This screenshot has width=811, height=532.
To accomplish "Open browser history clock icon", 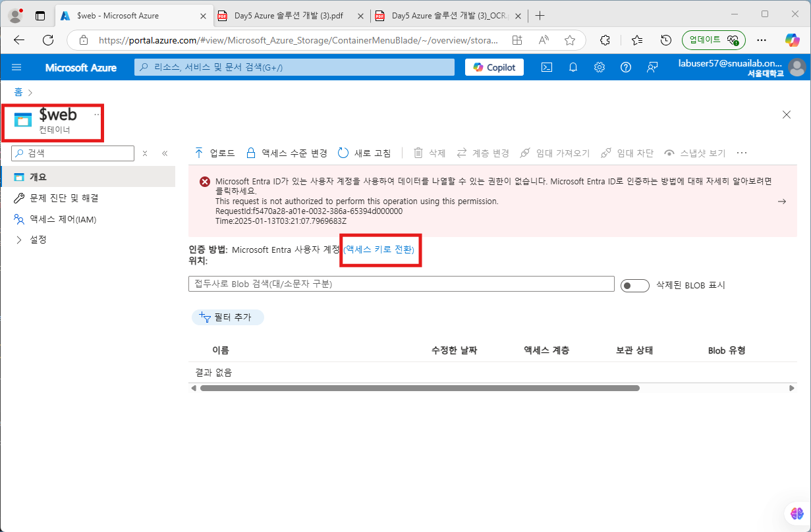I will (666, 40).
